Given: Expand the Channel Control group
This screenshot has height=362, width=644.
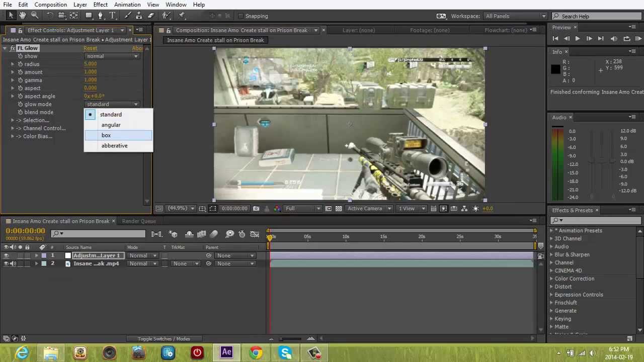Looking at the screenshot, I should coord(13,129).
